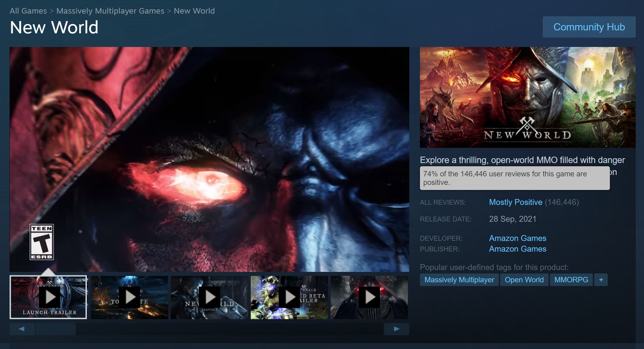Click the next carousel arrow
Image resolution: width=644 pixels, height=349 pixels.
pyautogui.click(x=396, y=329)
